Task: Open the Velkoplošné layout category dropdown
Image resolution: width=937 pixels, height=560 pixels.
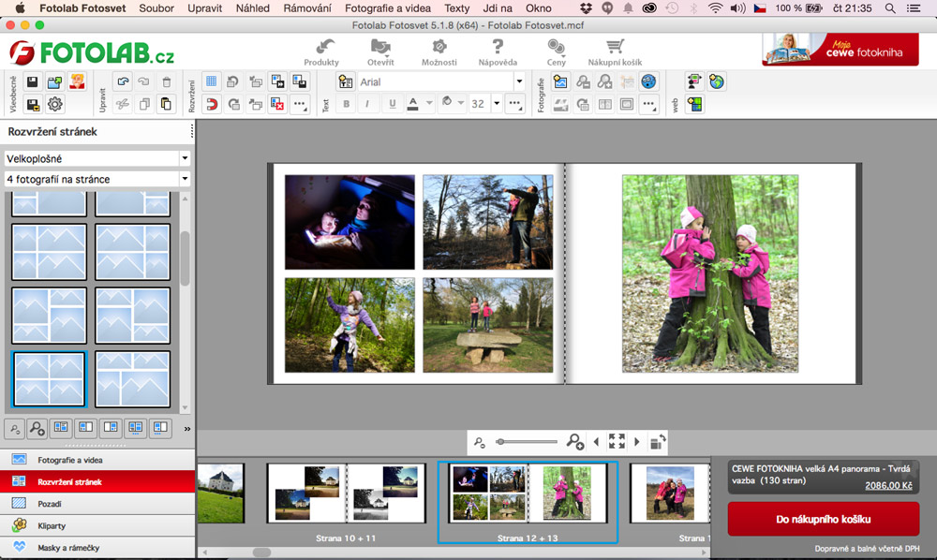Action: pyautogui.click(x=97, y=159)
